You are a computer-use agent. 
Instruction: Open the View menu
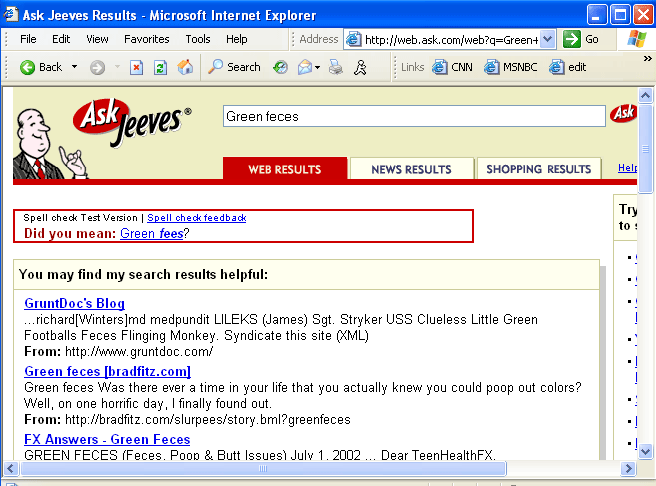click(97, 39)
